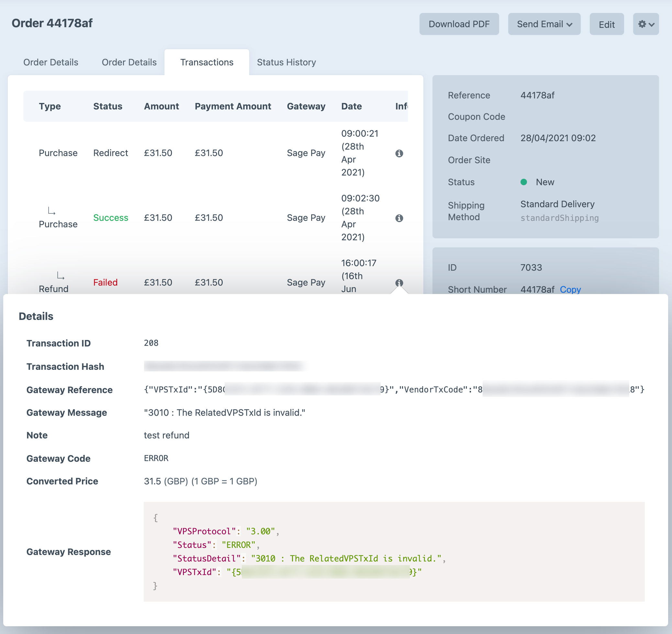View info for the failed refund transaction
Screen dimensions: 672x634
point(399,283)
